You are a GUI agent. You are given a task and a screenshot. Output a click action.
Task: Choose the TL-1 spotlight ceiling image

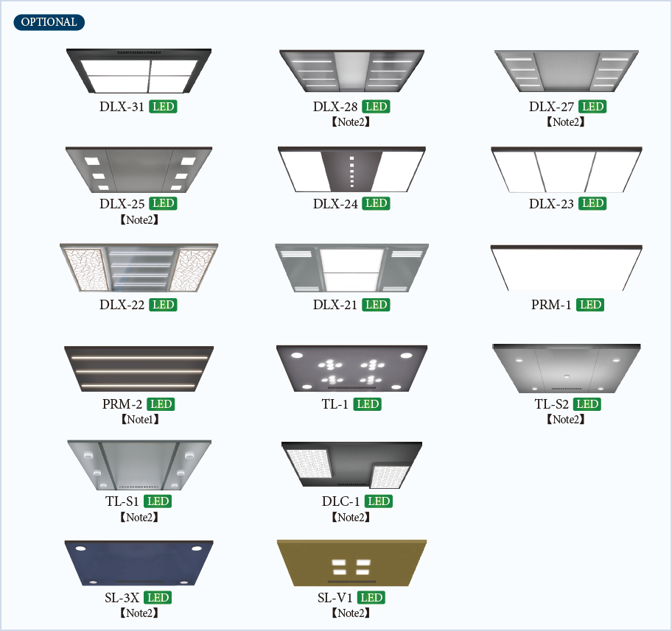[x=352, y=368]
